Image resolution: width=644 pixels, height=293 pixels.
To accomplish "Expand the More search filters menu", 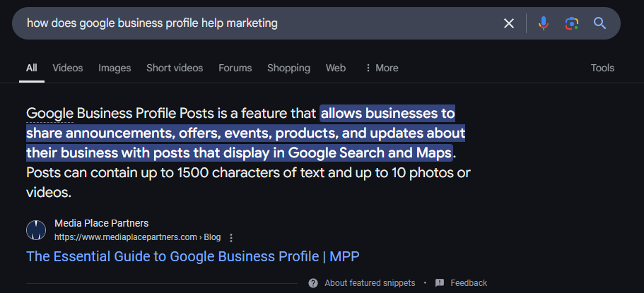I will point(382,68).
